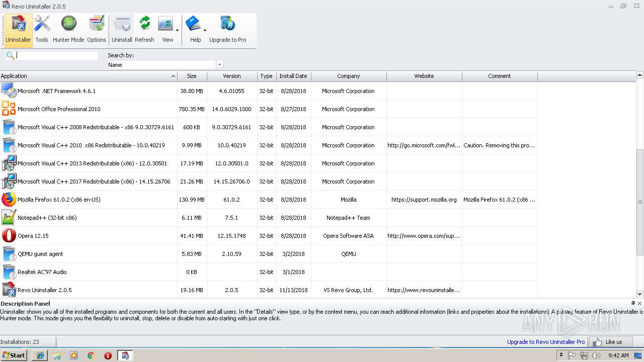Select the Uninstaller toolbar icon
The width and height of the screenshot is (644, 362).
click(x=18, y=30)
